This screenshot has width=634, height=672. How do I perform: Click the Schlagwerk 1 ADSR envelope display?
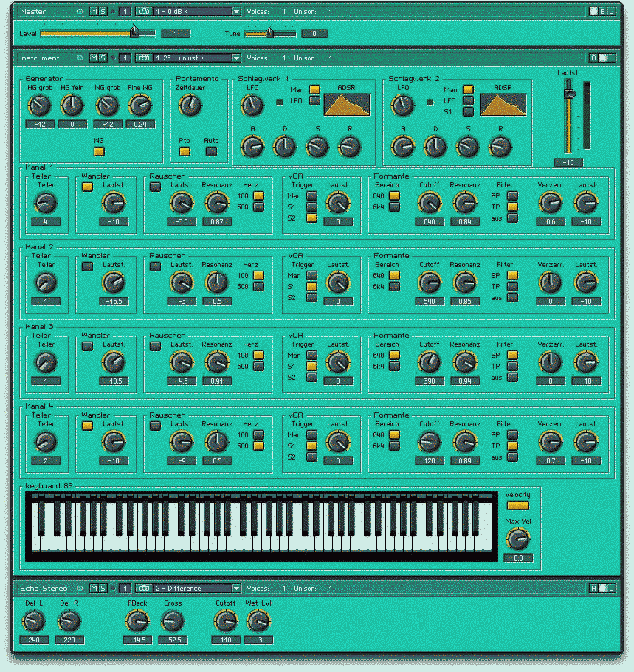(x=347, y=104)
